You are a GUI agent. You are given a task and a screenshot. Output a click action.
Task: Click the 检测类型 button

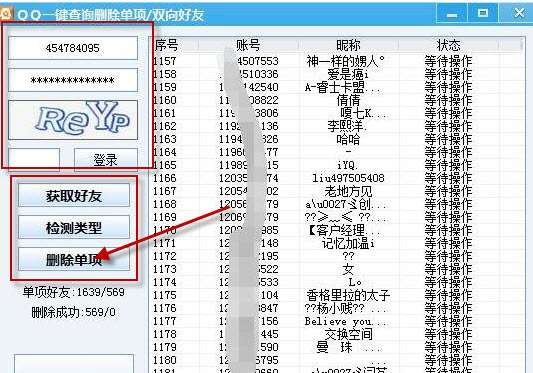[74, 227]
